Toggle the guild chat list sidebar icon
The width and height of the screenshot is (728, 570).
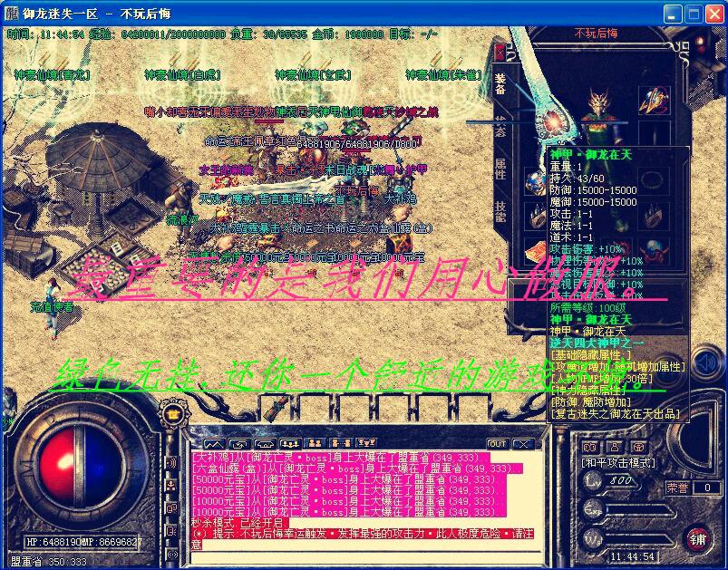click(x=171, y=530)
